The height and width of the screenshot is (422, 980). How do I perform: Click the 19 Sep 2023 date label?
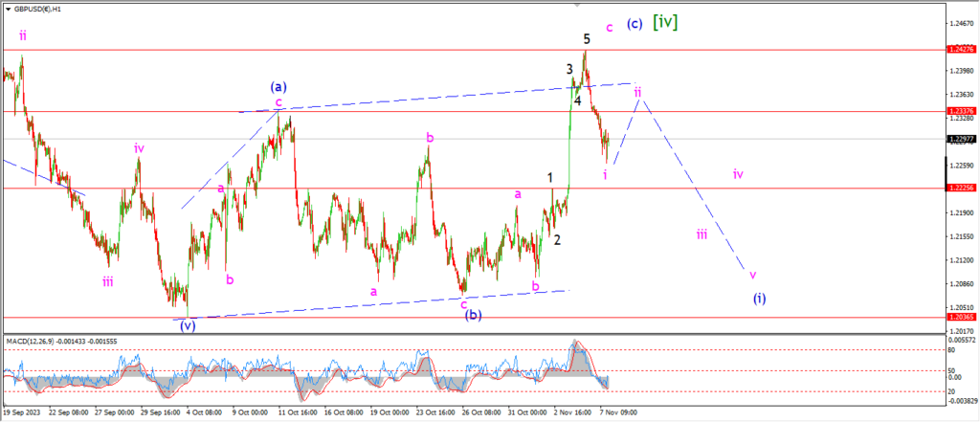[21, 414]
